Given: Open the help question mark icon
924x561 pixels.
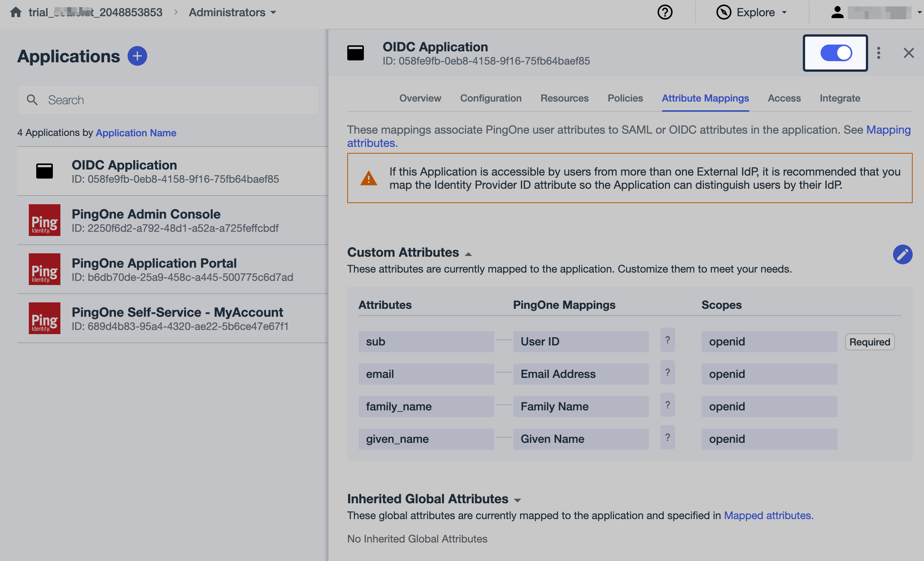Looking at the screenshot, I should coord(664,12).
